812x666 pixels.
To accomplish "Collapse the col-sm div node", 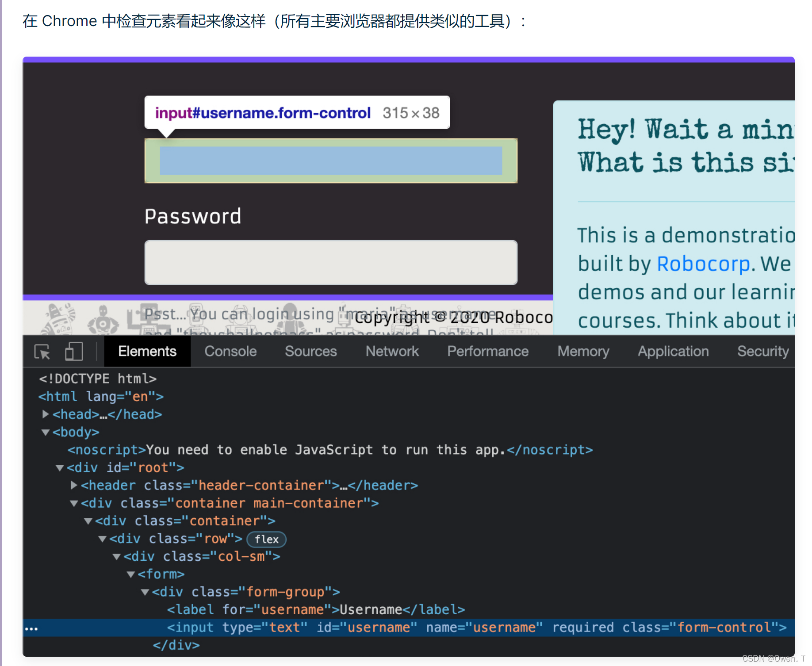I will click(x=116, y=556).
